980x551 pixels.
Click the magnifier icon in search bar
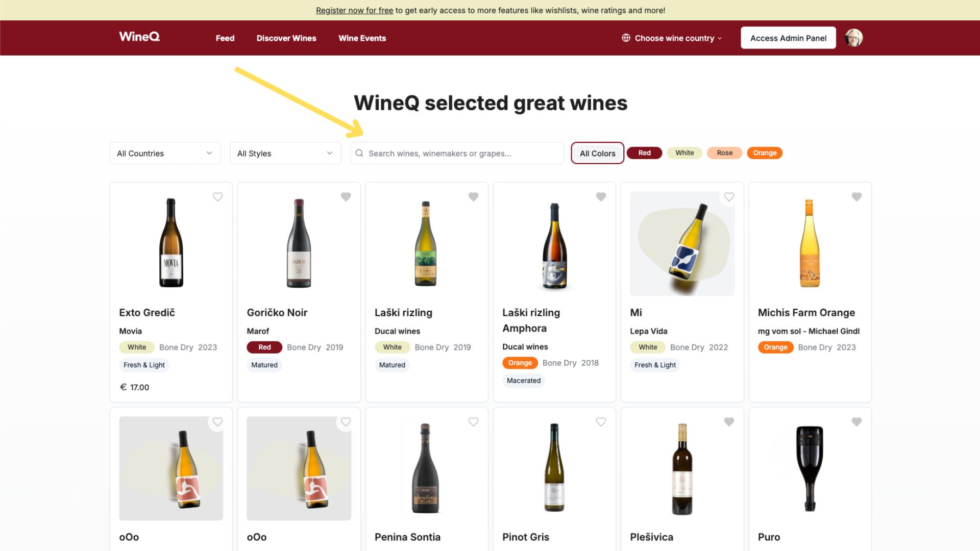pyautogui.click(x=359, y=153)
